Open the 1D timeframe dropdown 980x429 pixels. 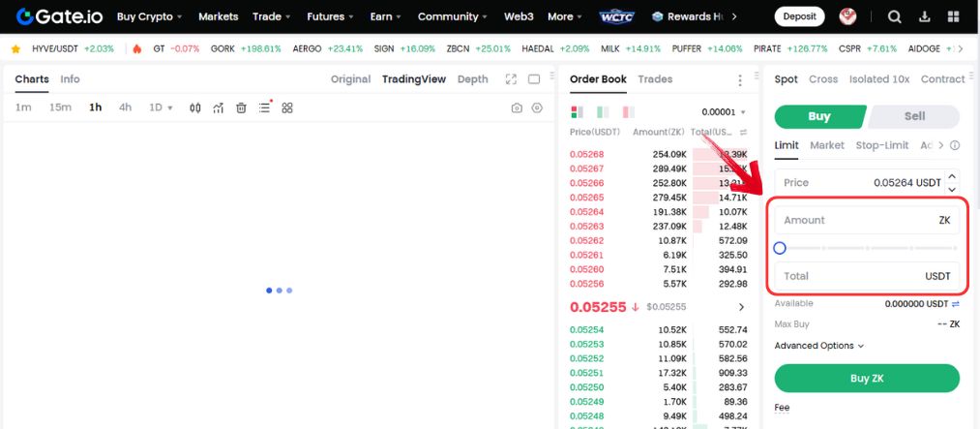[161, 107]
